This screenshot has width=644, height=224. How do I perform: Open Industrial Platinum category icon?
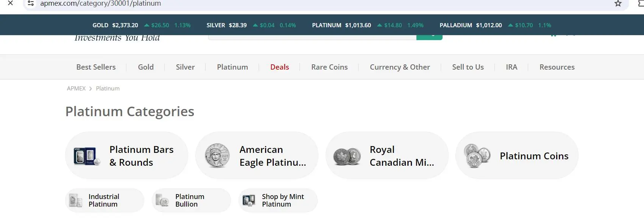click(x=76, y=200)
